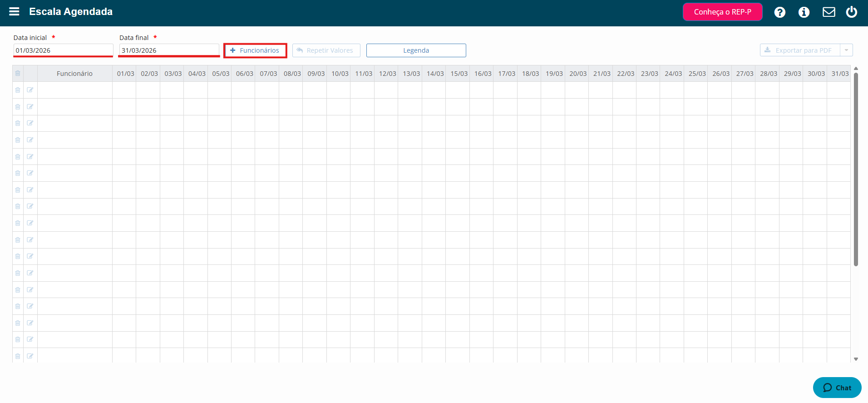868x403 pixels.
Task: Add employees with the Funcionários button
Action: coord(255,50)
